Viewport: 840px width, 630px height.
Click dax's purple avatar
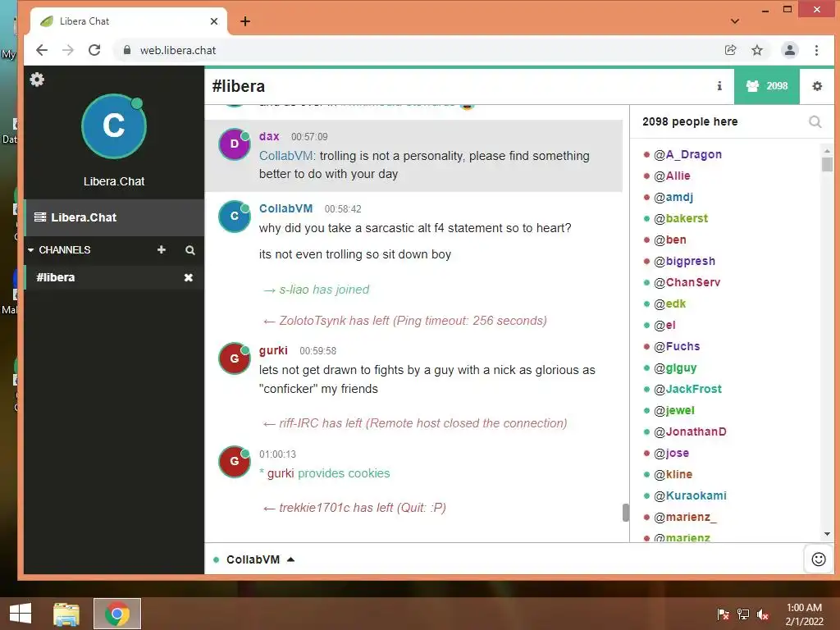[x=234, y=144]
